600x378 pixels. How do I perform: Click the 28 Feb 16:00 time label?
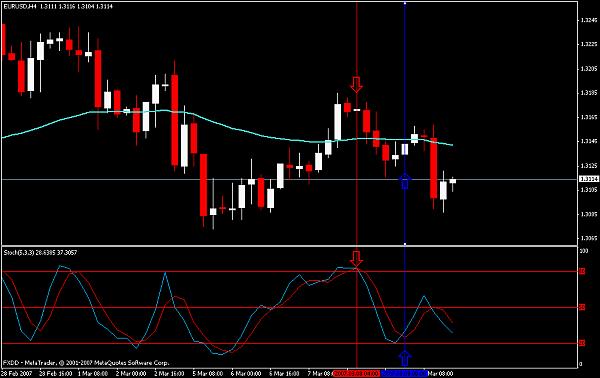(55, 373)
